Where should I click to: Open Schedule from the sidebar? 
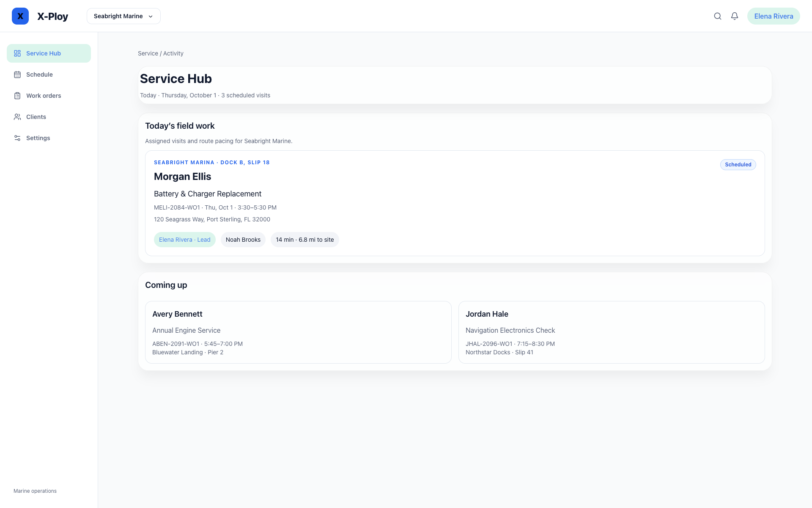click(x=49, y=75)
